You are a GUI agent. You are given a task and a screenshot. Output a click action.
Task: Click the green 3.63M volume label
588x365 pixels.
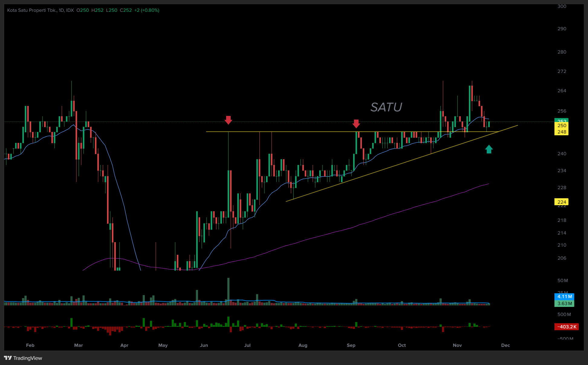coord(564,303)
